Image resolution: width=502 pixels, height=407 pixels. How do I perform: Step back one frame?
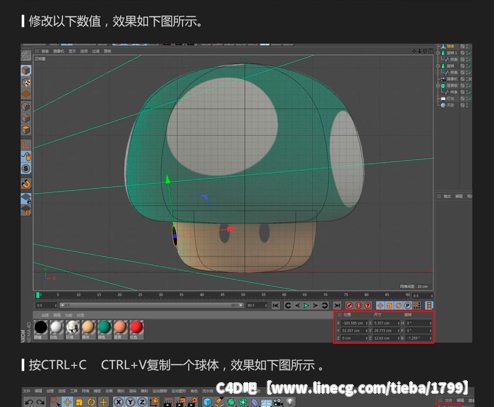click(x=297, y=305)
